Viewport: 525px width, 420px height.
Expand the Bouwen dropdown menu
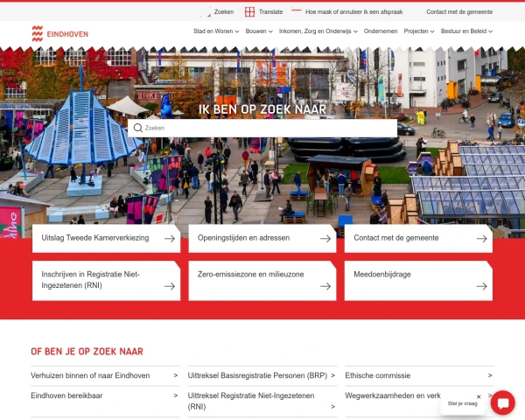259,31
